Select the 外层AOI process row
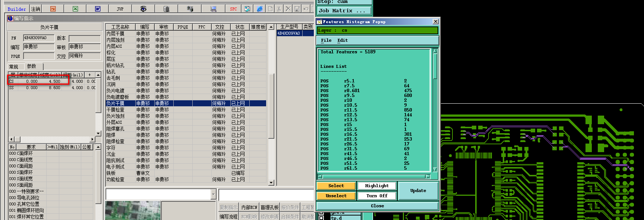 tap(186, 122)
